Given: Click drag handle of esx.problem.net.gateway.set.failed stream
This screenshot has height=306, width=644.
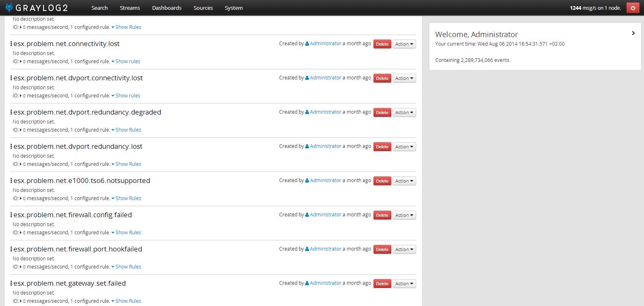Looking at the screenshot, I should coord(11,283).
